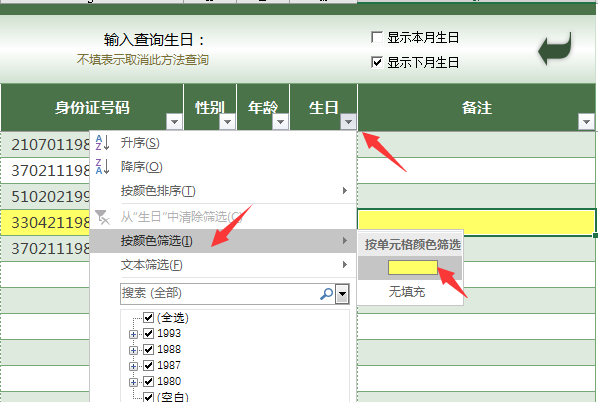Click the ascending sort A-Z icon

pos(103,143)
